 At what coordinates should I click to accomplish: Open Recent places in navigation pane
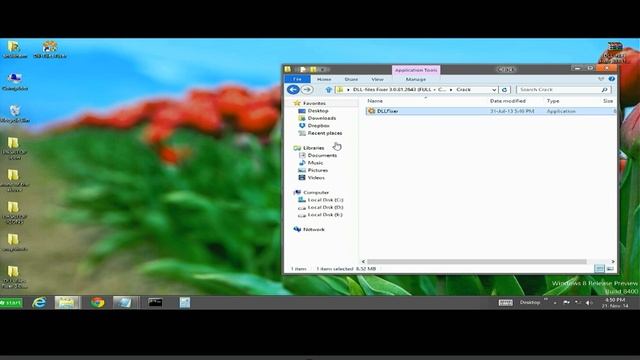pos(325,133)
